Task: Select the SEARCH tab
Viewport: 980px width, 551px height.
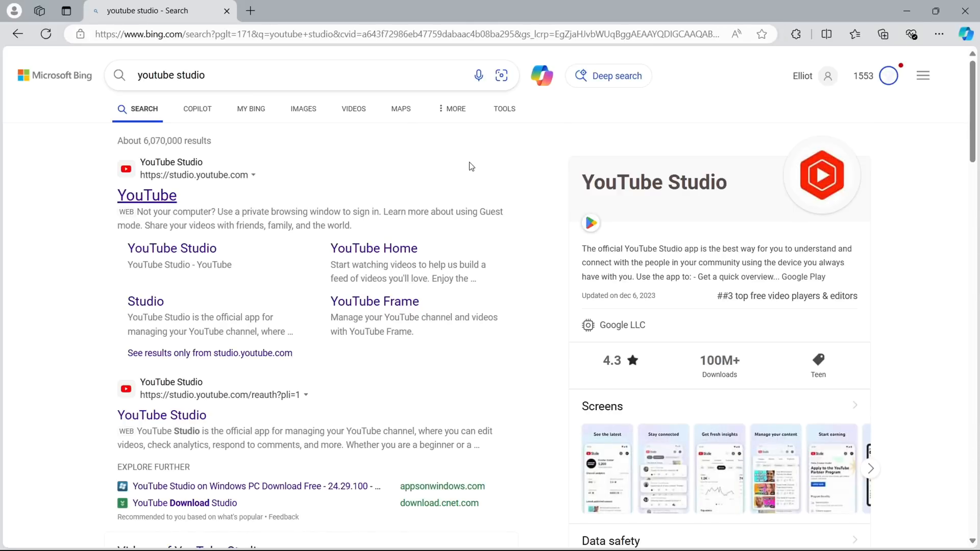Action: tap(138, 109)
